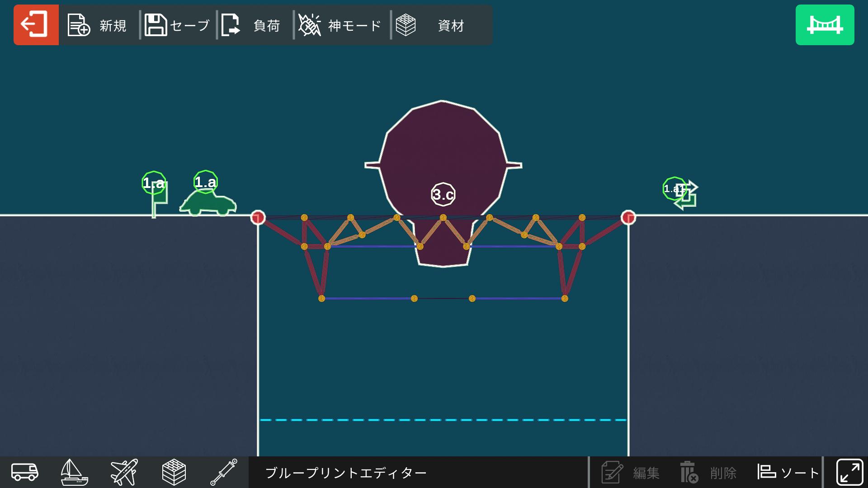Select the 3.c balloon marker

pyautogui.click(x=443, y=194)
